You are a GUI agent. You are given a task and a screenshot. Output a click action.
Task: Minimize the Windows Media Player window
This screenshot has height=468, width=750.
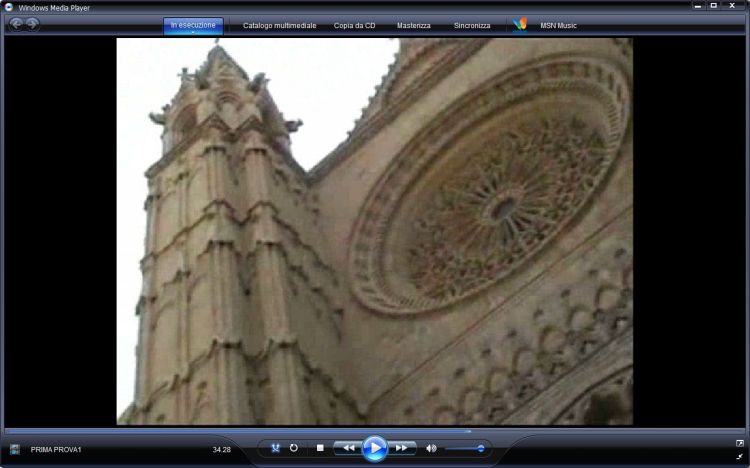tap(698, 6)
